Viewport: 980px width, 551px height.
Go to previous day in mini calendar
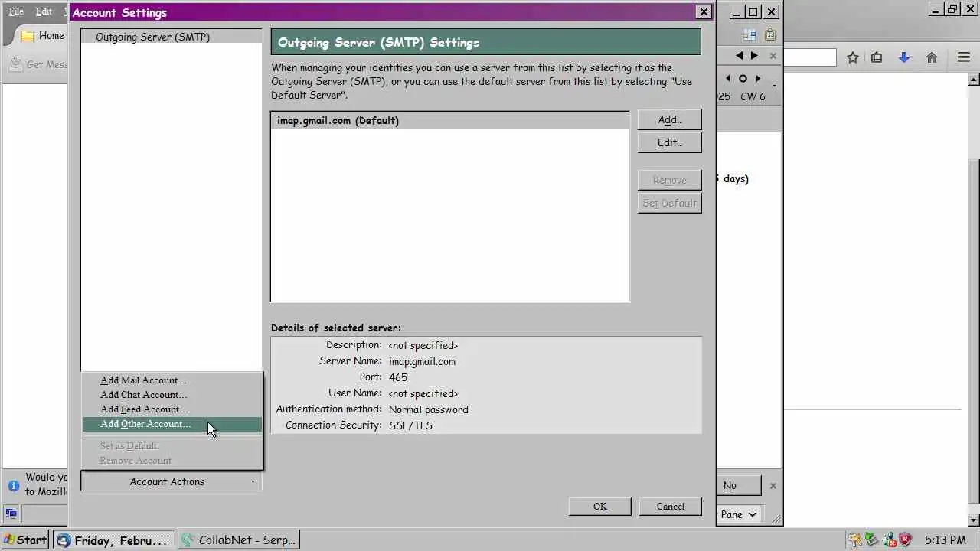click(727, 78)
